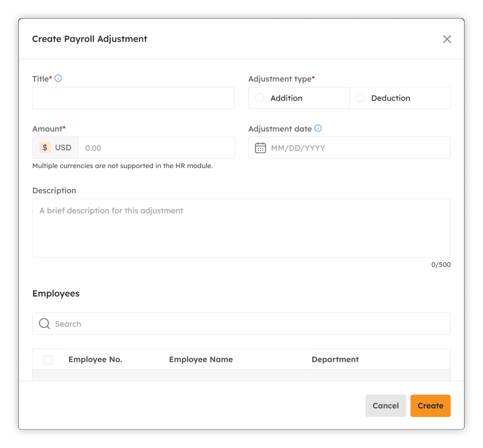Click the multiple currencies not supported note
Image resolution: width=483 pixels, height=448 pixels.
pos(123,166)
